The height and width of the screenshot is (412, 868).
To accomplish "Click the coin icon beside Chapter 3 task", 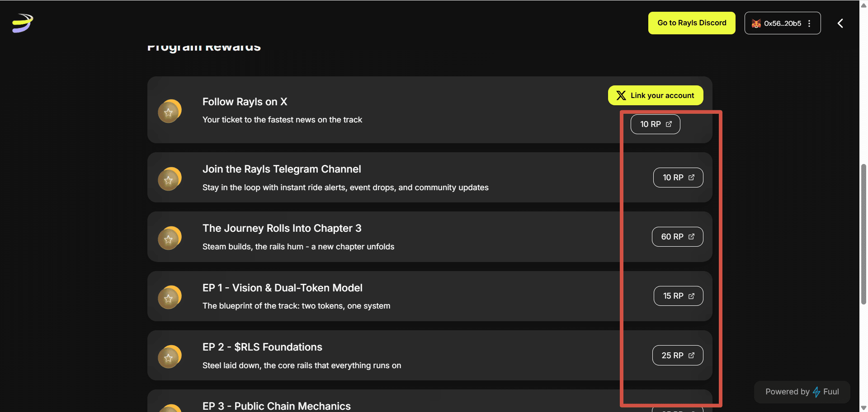I will click(x=170, y=238).
